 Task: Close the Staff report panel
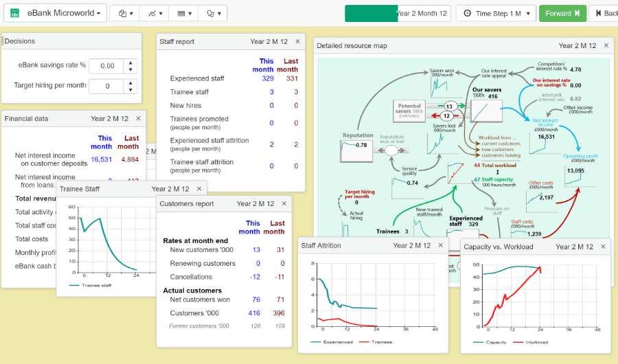pyautogui.click(x=297, y=42)
